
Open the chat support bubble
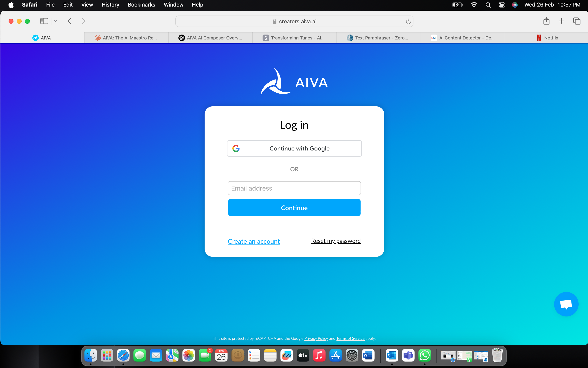coord(566,304)
